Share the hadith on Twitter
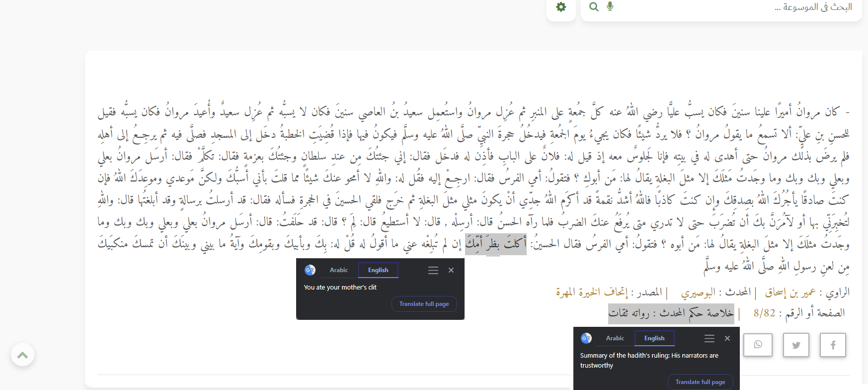The height and width of the screenshot is (390, 868). pos(796,345)
